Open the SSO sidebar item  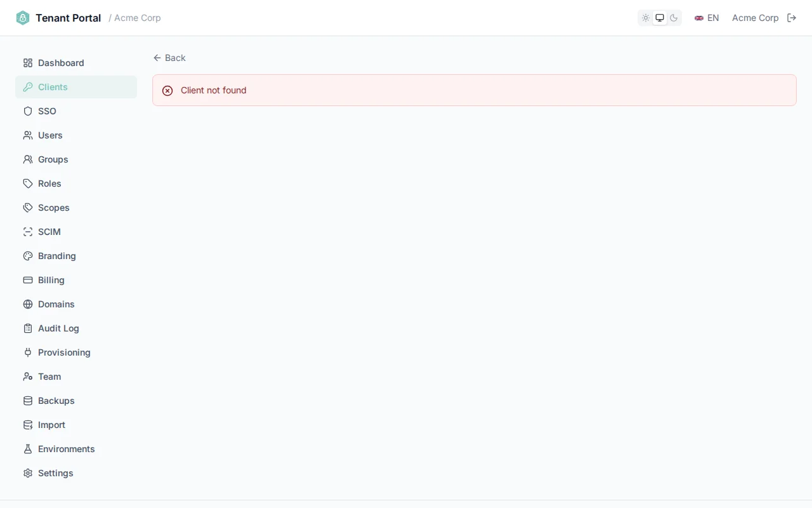[x=76, y=111]
